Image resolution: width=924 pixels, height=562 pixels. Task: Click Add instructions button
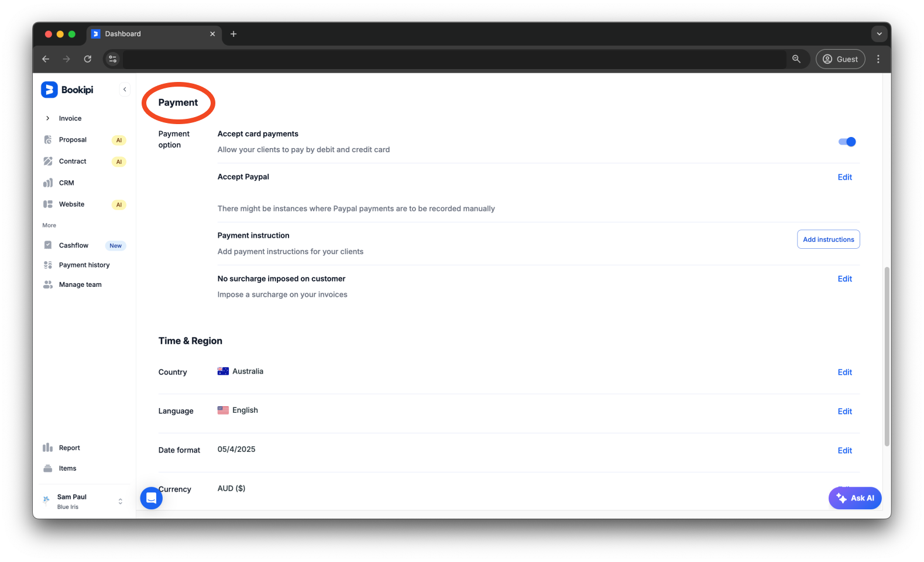click(x=828, y=239)
